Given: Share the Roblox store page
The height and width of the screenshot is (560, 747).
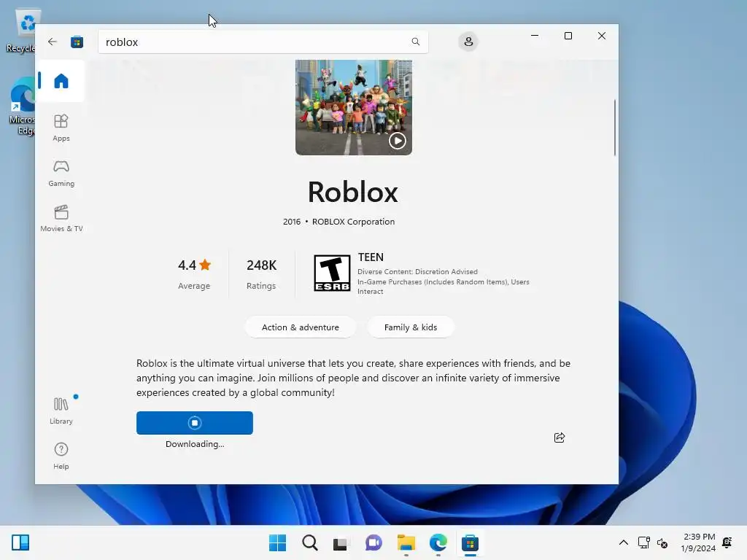Looking at the screenshot, I should tap(560, 437).
